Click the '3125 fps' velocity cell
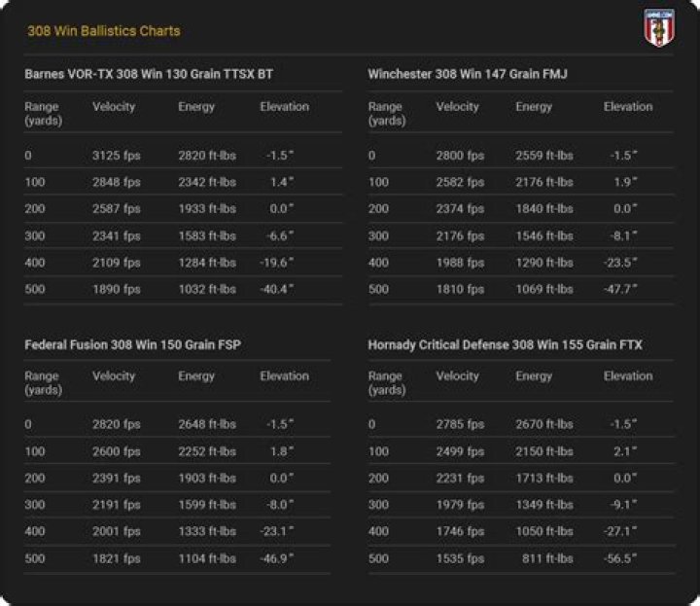This screenshot has height=606, width=700. (117, 156)
